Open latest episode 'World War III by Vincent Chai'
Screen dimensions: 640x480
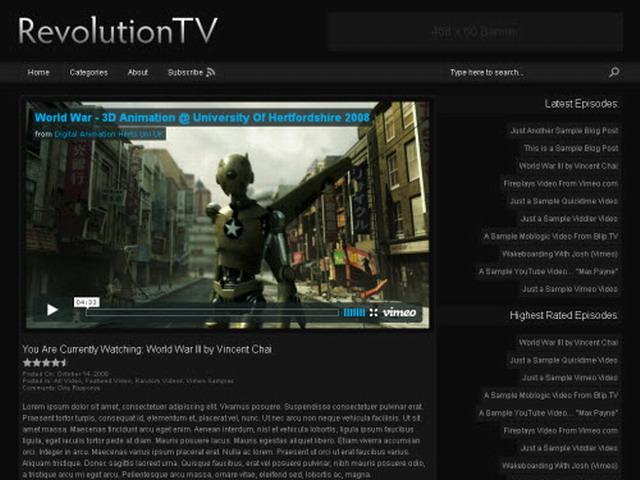click(x=568, y=166)
